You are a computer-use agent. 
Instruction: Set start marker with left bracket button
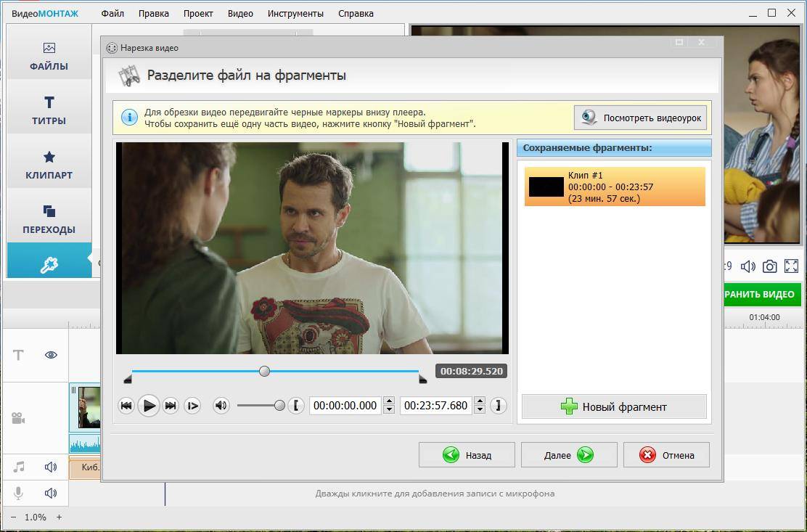coord(296,406)
